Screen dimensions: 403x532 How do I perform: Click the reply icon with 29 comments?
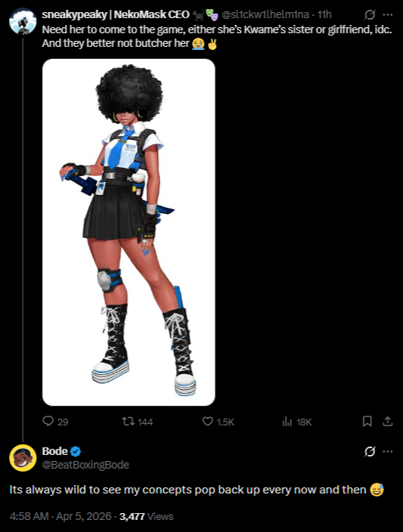(x=48, y=422)
